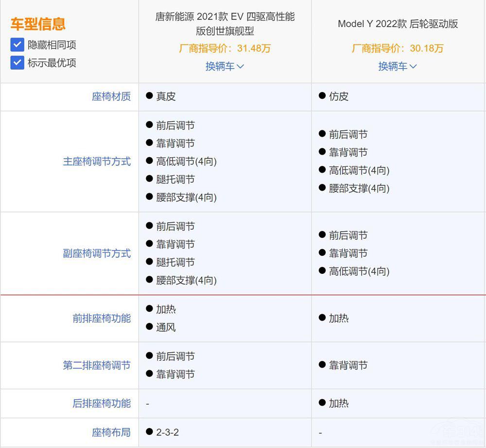The height and width of the screenshot is (448, 486).
Task: Click the Model Y 2022款 后轮驱动版 title
Action: click(398, 24)
